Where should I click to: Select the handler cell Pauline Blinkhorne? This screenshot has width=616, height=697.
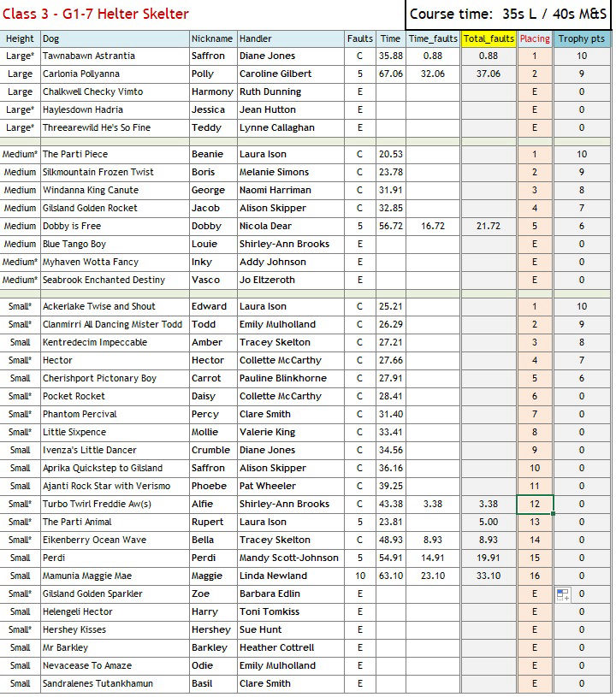pyautogui.click(x=290, y=378)
